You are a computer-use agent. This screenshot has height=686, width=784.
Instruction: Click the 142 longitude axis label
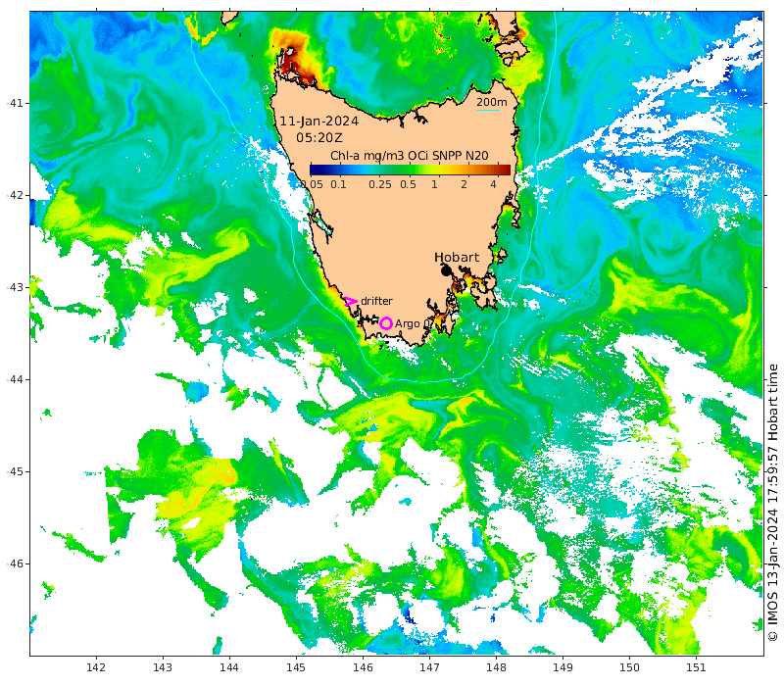coord(96,667)
